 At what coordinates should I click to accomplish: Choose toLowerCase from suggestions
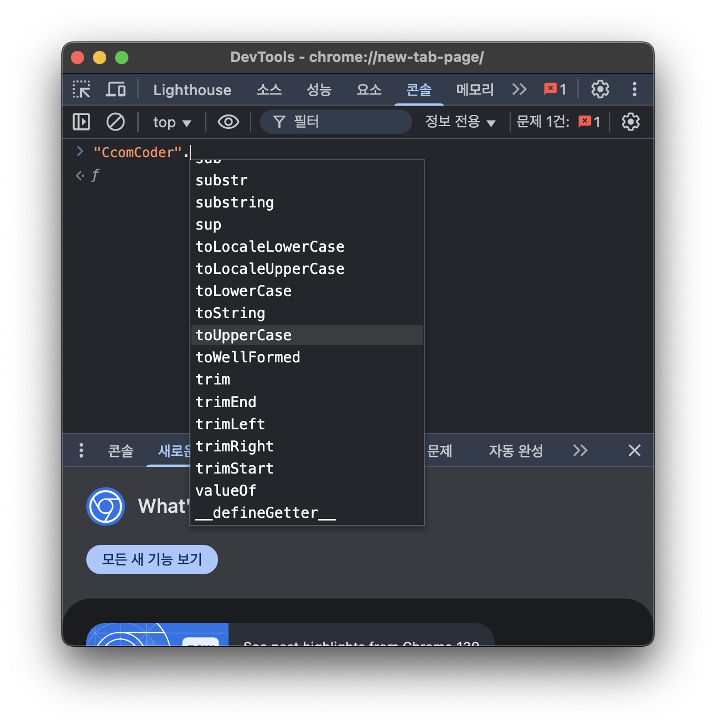[307, 291]
